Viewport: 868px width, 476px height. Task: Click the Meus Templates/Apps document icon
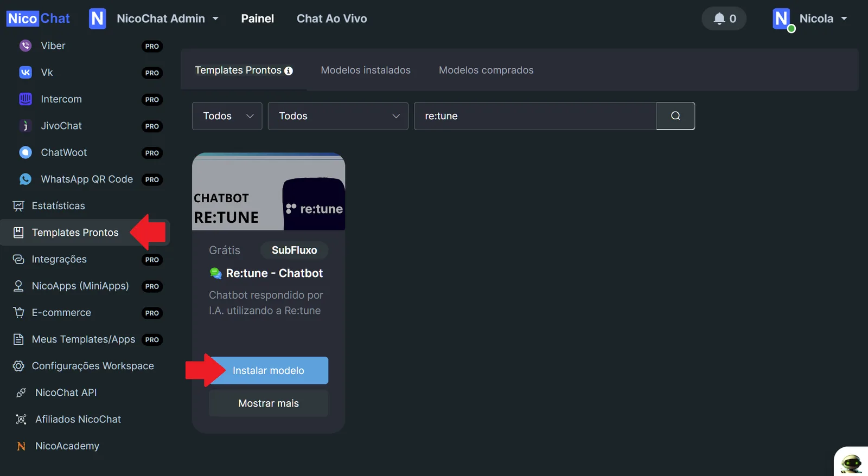18,339
